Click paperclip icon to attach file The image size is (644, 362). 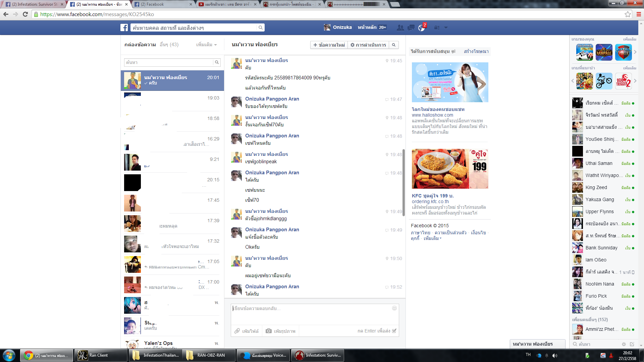coord(237,331)
